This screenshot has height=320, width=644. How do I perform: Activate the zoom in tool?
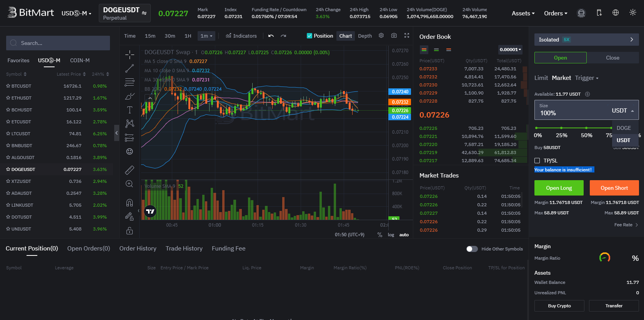[x=130, y=184]
